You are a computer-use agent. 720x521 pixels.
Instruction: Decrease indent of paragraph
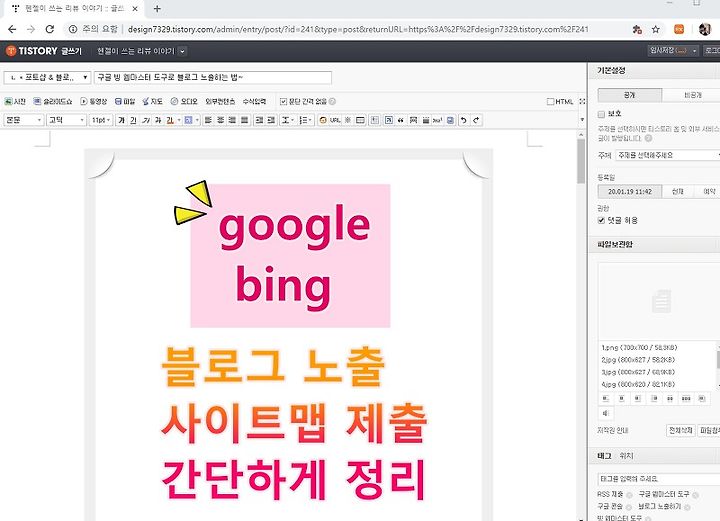[259, 120]
